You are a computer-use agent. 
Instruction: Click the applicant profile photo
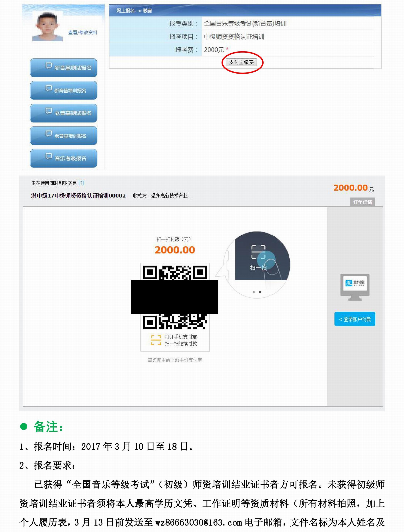pyautogui.click(x=48, y=26)
